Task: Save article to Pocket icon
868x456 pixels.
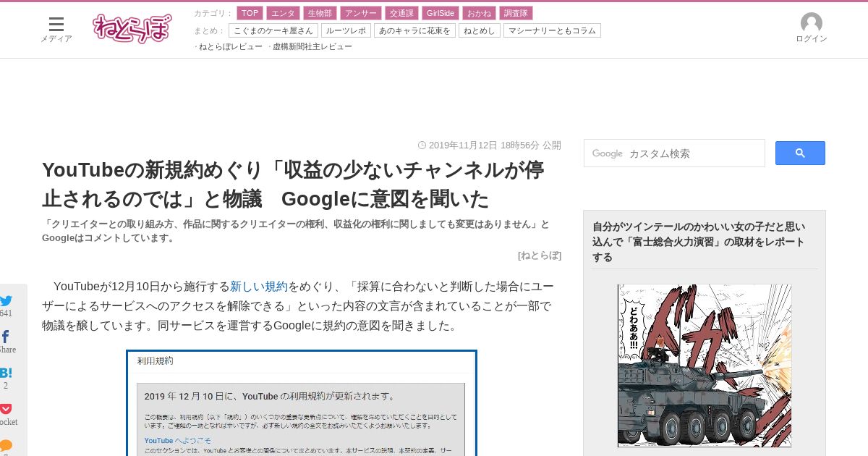Action: pyautogui.click(x=6, y=409)
